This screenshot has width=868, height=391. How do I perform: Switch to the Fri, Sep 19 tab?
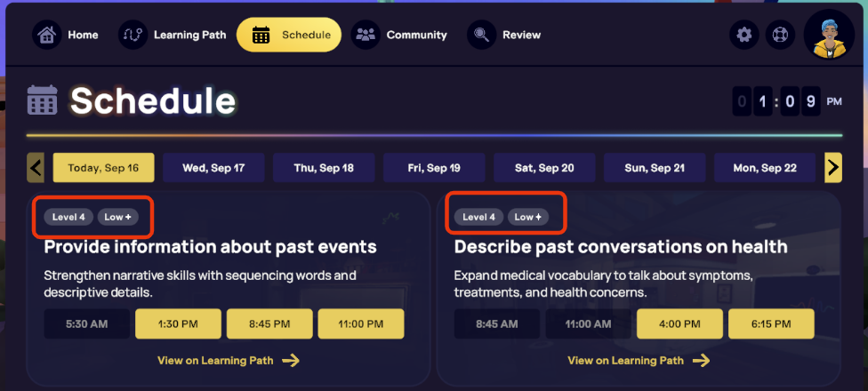pos(434,167)
